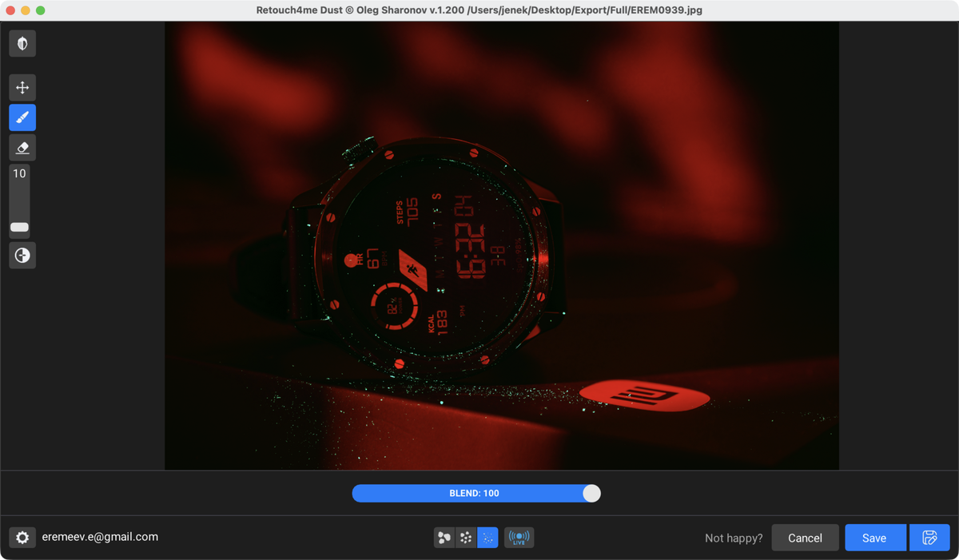This screenshot has height=560, width=959.
Task: Open settings with the gear icon
Action: click(x=22, y=538)
